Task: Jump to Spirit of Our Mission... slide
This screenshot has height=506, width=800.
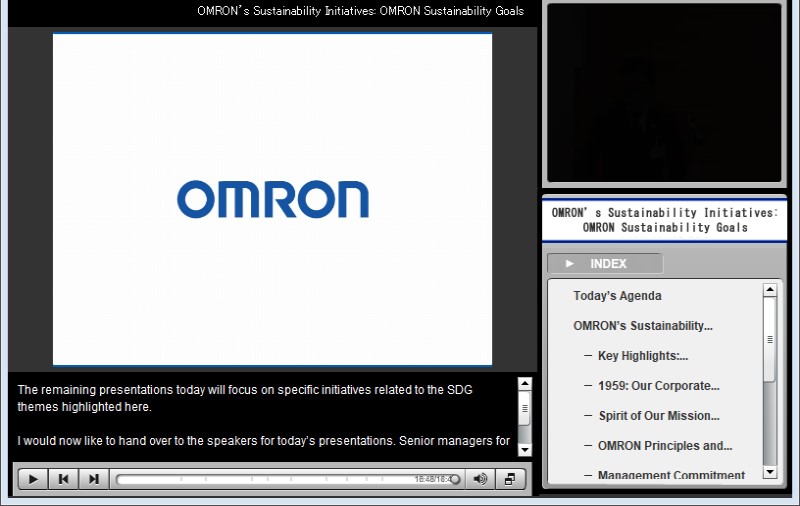Action: coord(659,416)
